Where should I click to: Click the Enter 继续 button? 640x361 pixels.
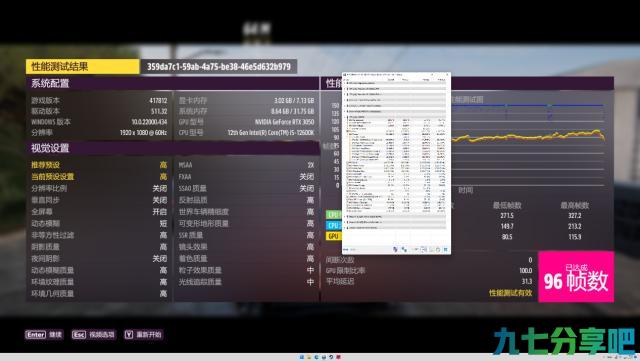pyautogui.click(x=44, y=335)
